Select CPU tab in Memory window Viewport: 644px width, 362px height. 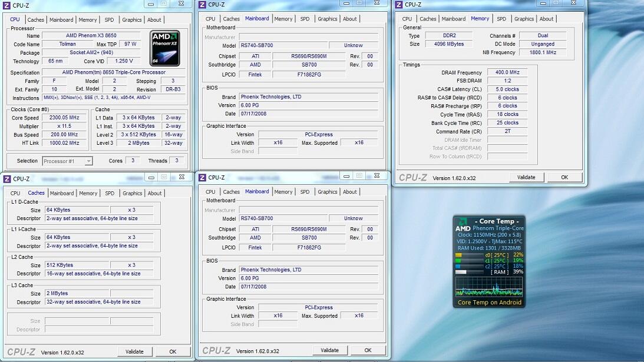click(407, 19)
